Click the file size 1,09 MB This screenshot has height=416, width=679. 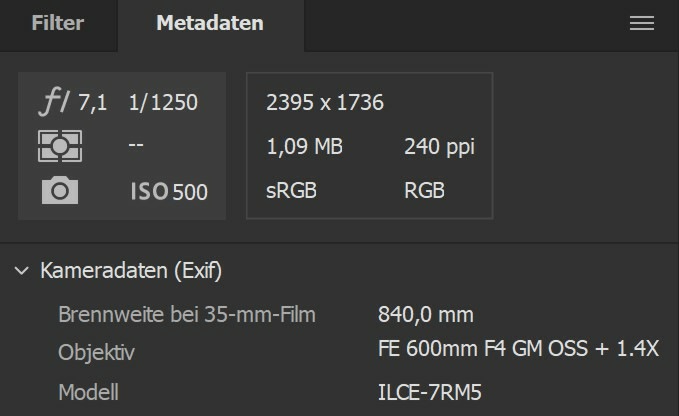click(x=304, y=147)
